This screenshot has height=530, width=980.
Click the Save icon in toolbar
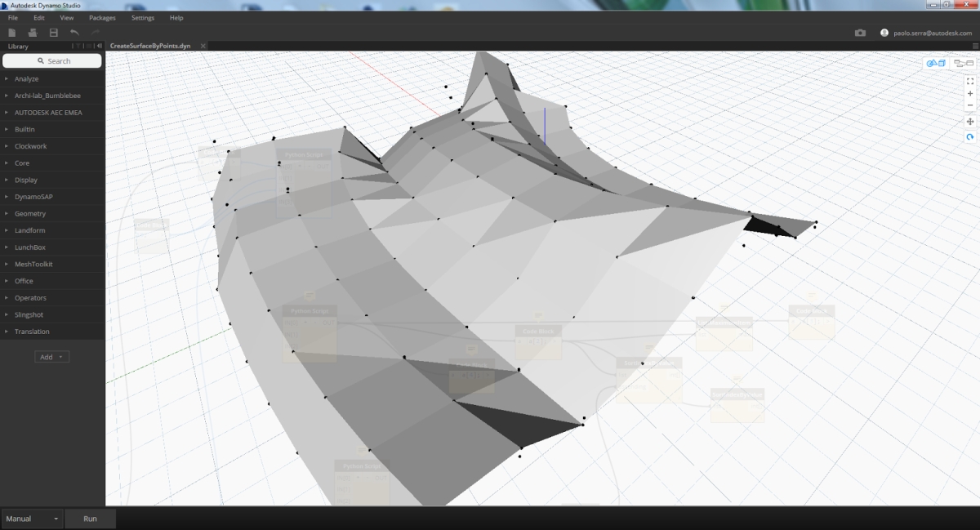pyautogui.click(x=54, y=33)
